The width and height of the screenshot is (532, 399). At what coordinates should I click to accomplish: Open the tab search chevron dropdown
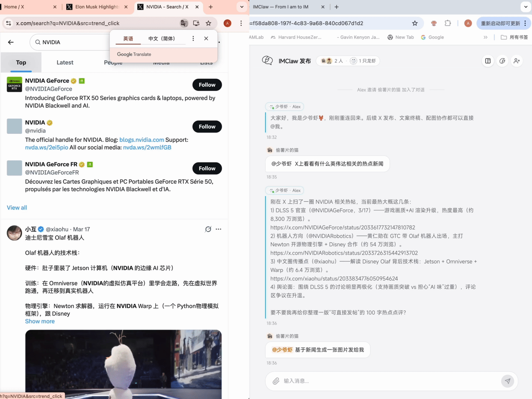[241, 7]
